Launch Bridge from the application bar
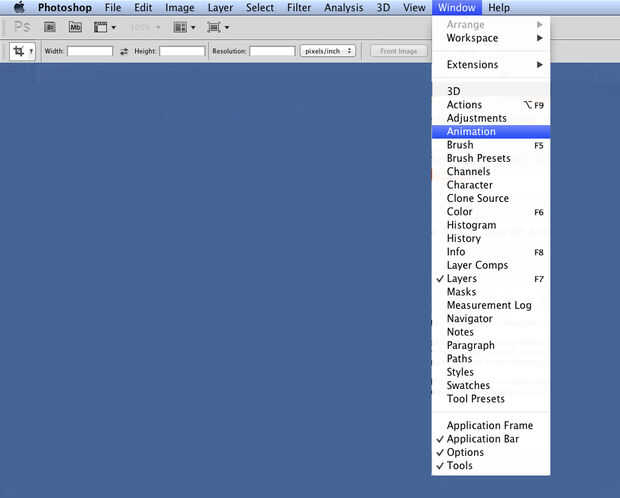Image resolution: width=620 pixels, height=498 pixels. tap(50, 27)
